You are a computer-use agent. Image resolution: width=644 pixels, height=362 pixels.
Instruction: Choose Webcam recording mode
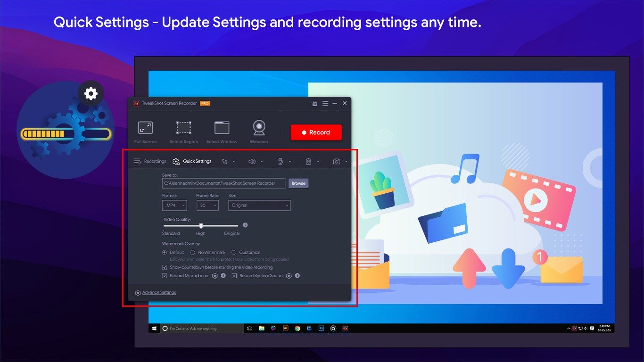[259, 132]
